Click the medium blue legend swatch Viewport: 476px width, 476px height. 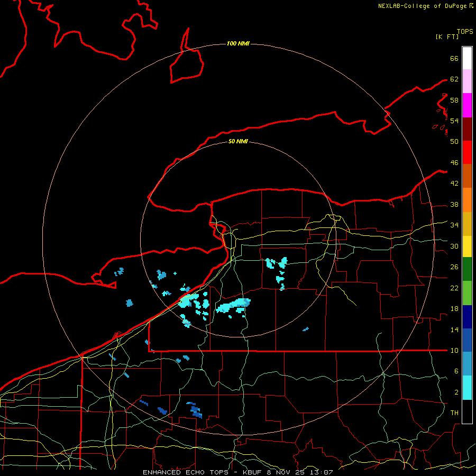(x=467, y=340)
